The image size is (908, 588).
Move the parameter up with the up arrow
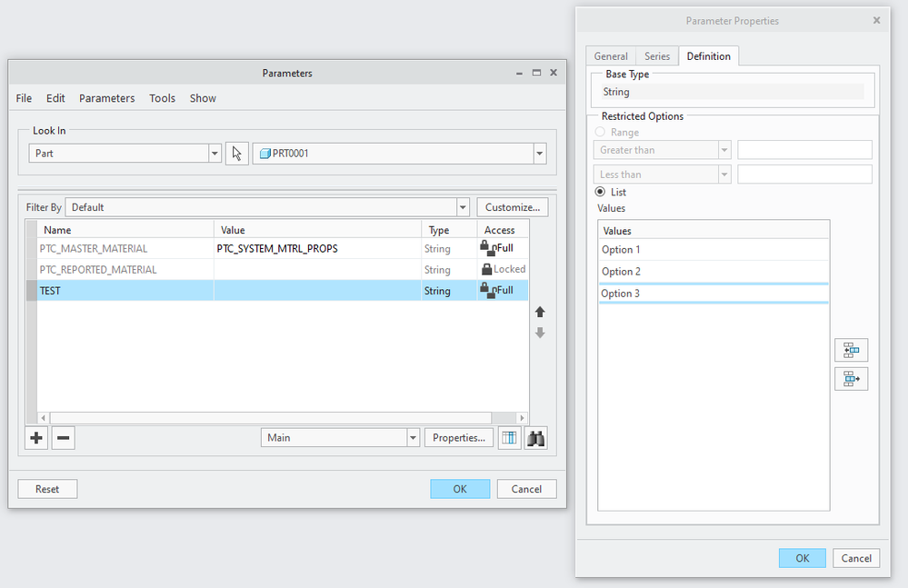[x=540, y=312]
